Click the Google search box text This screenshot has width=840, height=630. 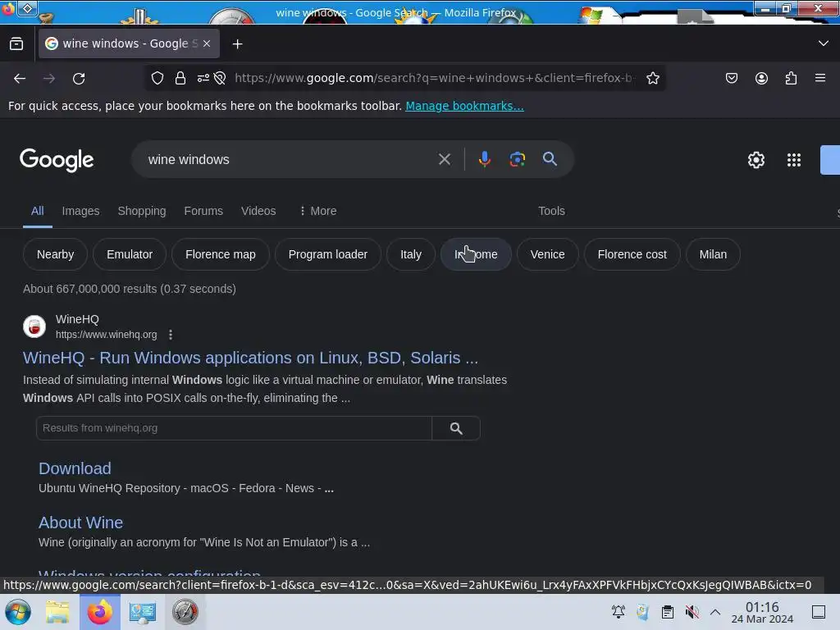tap(189, 160)
